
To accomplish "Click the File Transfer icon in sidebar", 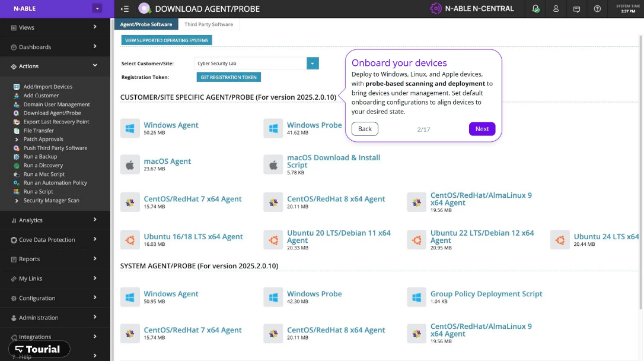I will tap(17, 131).
